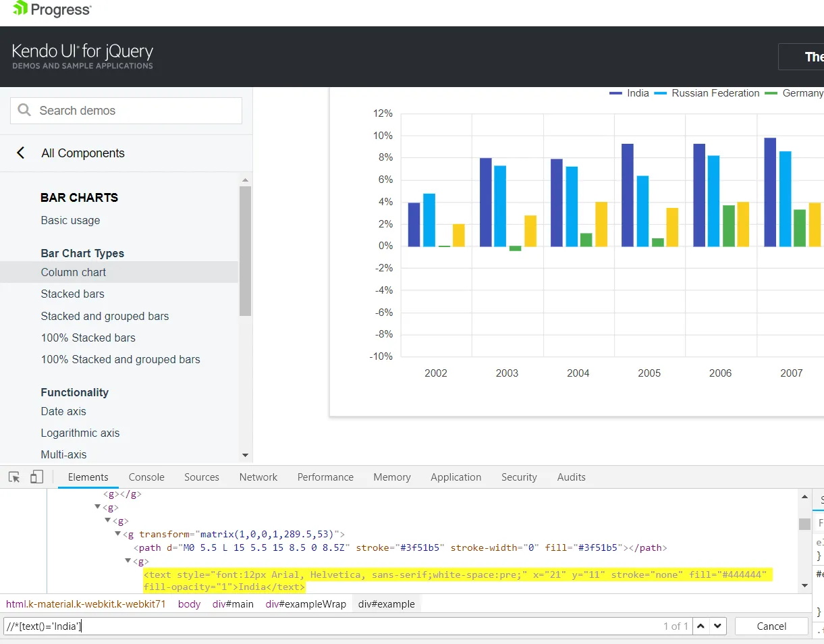This screenshot has width=824, height=644.
Task: Collapse the g transform matrix node
Action: point(118,534)
